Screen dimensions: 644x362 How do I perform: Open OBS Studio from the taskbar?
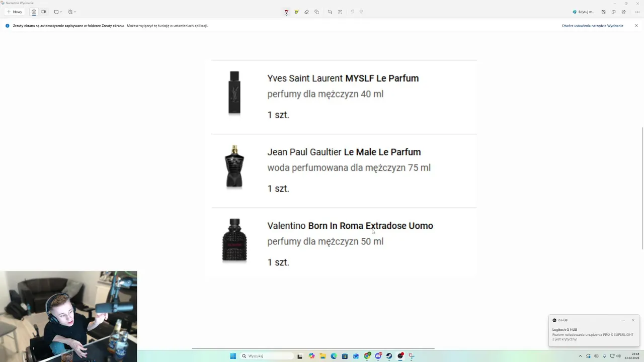click(x=400, y=356)
